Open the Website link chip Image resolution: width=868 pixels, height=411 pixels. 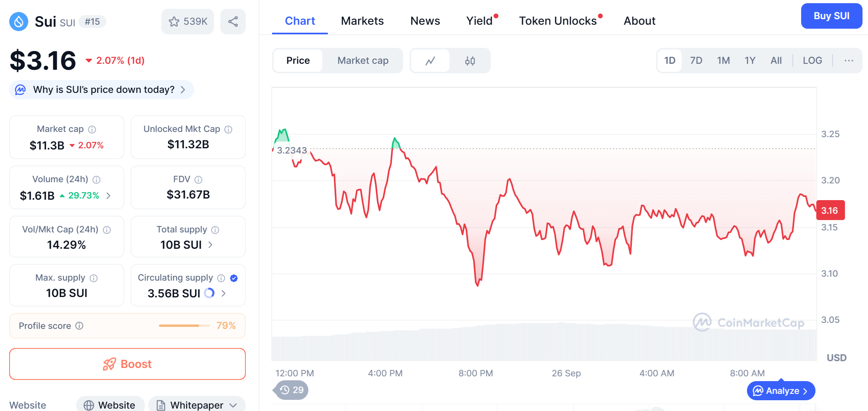pyautogui.click(x=110, y=405)
